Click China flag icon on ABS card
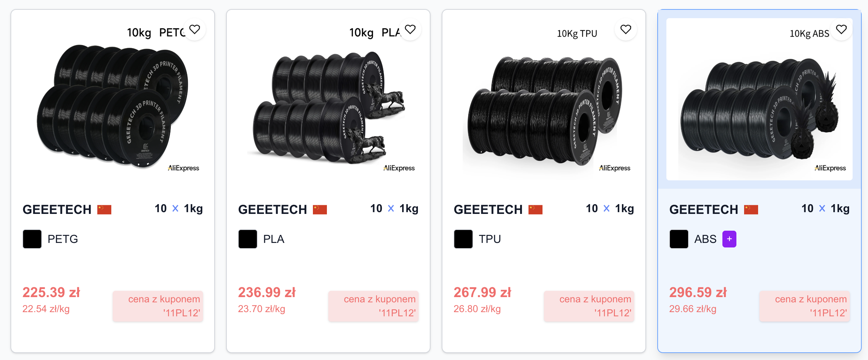The image size is (868, 360). [x=751, y=210]
